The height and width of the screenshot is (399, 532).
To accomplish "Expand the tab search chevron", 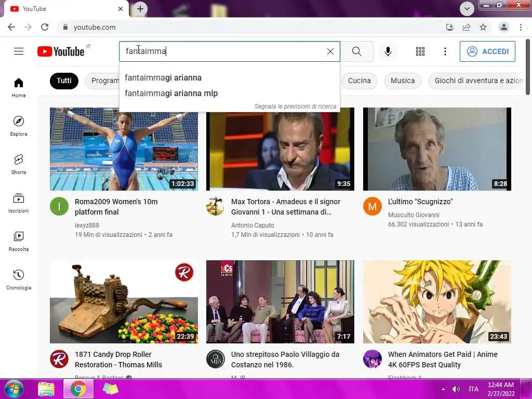I will 467,9.
